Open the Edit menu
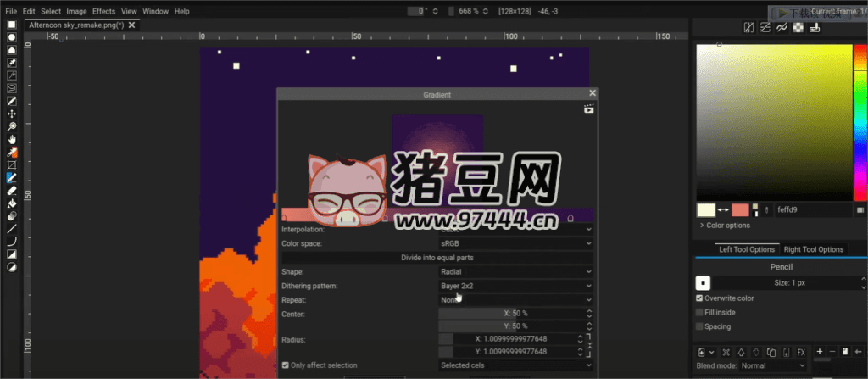The width and height of the screenshot is (868, 379). [29, 11]
